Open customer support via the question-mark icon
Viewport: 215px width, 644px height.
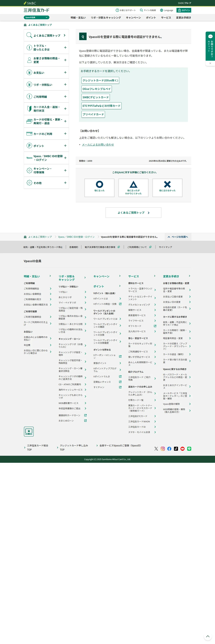[117, 10]
